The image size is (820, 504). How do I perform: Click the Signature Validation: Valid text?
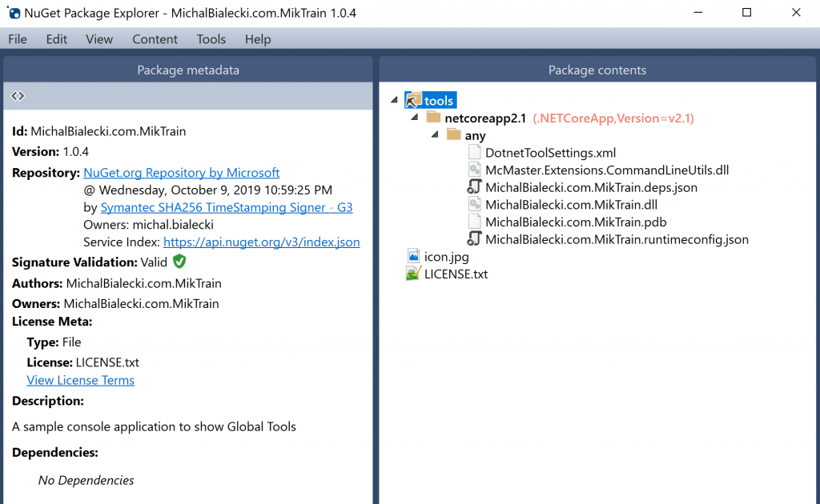pos(90,262)
